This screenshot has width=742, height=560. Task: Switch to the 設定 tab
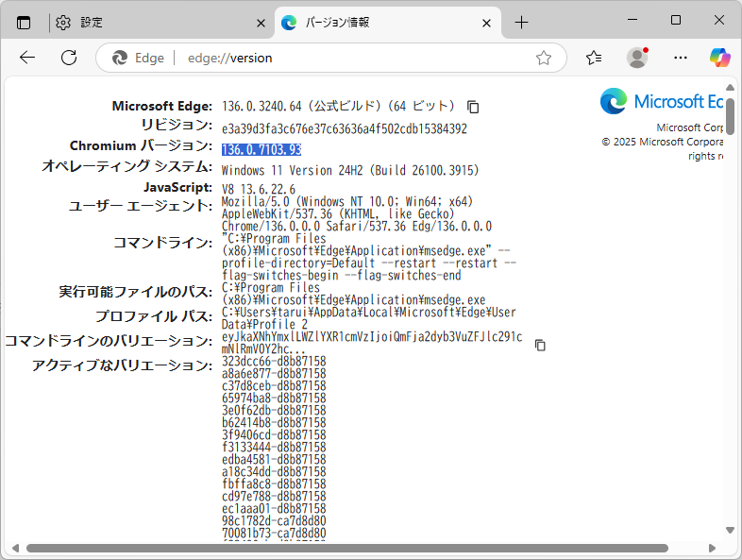[160, 23]
